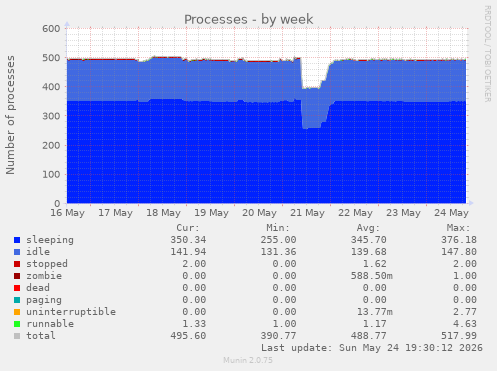This screenshot has height=371, width=497.
Task: Click idle maximum value 147.80
Action: 459,252
